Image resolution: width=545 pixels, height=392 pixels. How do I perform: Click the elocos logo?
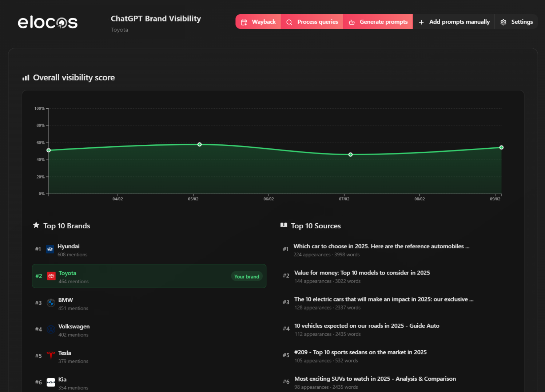[x=48, y=23]
